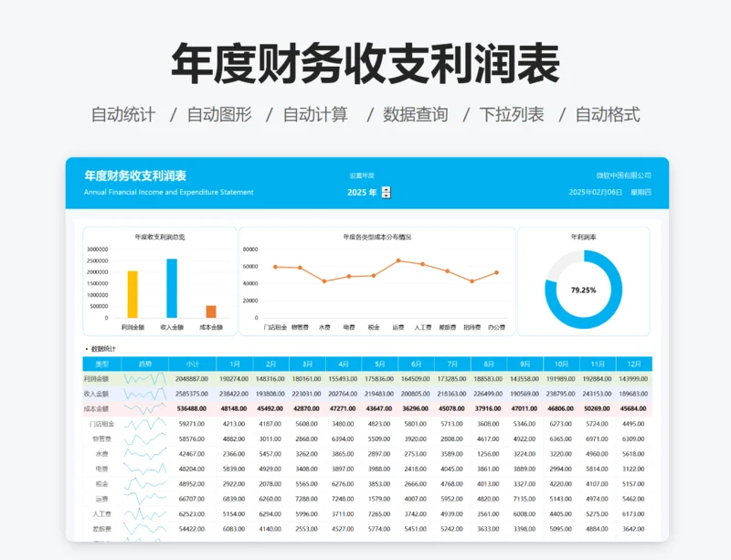Select the 运费 row label
This screenshot has height=560, width=731.
(x=101, y=499)
